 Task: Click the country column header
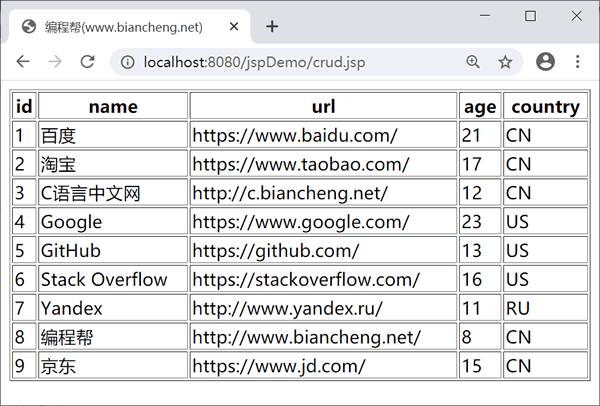pyautogui.click(x=546, y=106)
